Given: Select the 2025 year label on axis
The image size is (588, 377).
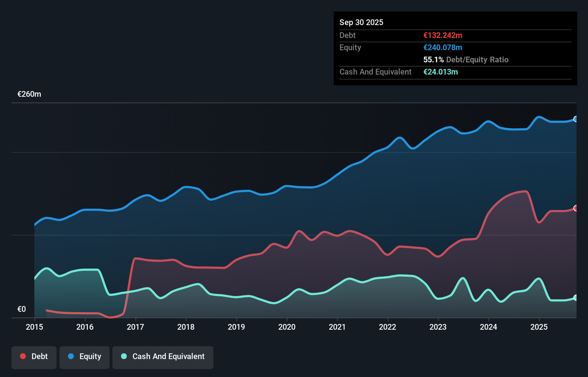Looking at the screenshot, I should 539,327.
